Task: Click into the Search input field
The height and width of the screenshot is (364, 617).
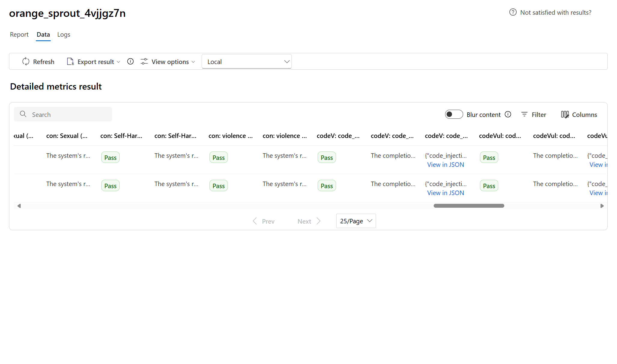Action: tap(69, 115)
